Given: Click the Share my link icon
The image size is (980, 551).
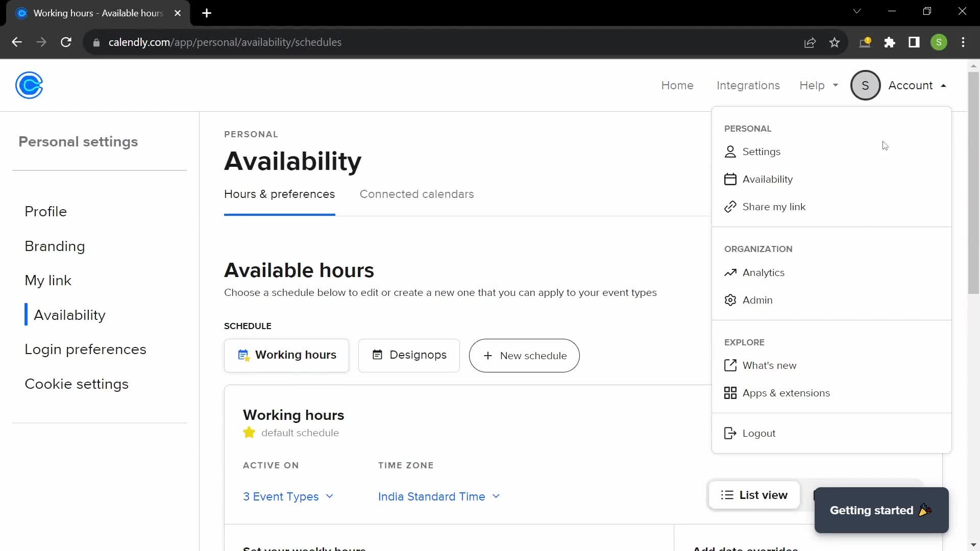Looking at the screenshot, I should coord(730,207).
